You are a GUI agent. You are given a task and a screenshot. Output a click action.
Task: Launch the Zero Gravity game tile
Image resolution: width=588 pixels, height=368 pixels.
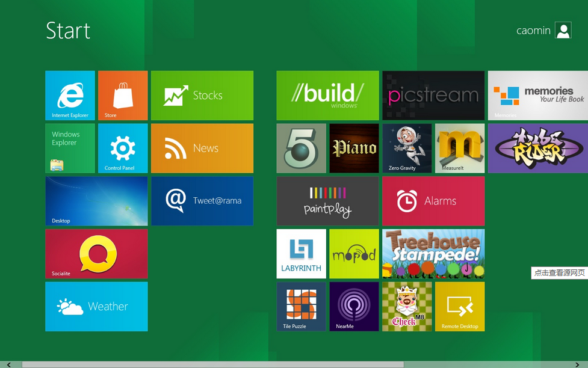click(407, 149)
